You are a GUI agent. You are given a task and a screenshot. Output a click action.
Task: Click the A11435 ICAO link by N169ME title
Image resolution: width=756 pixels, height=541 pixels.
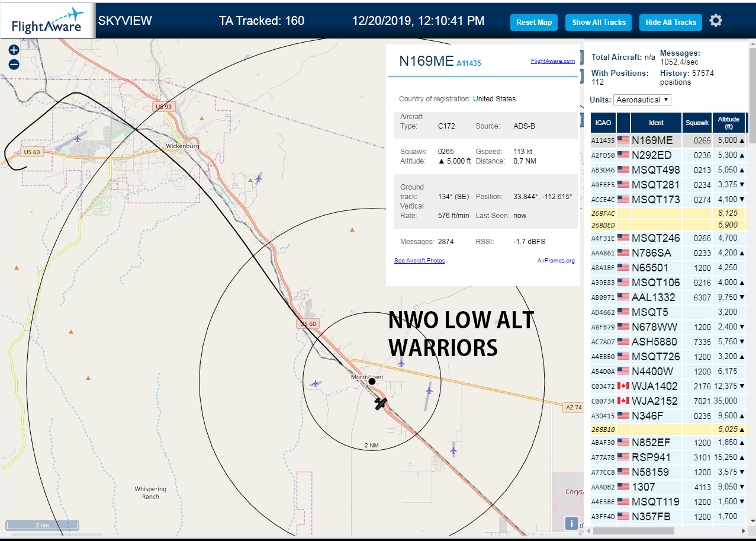coord(469,63)
